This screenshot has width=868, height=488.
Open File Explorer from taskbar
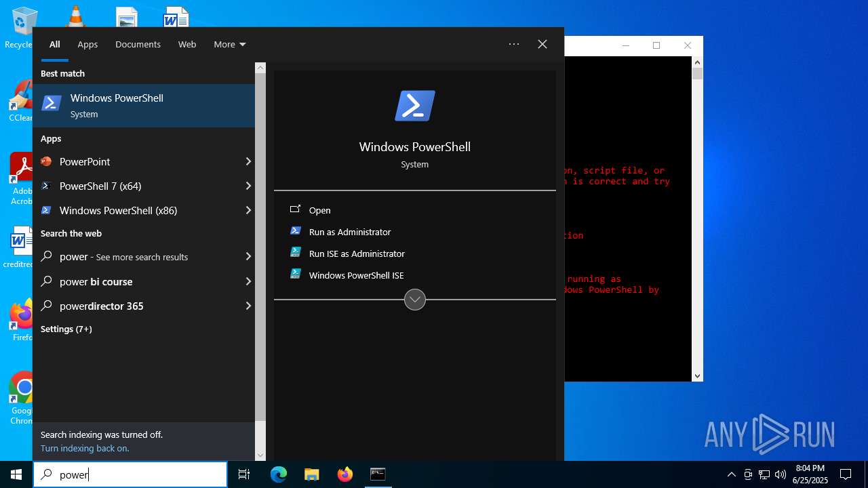point(312,474)
